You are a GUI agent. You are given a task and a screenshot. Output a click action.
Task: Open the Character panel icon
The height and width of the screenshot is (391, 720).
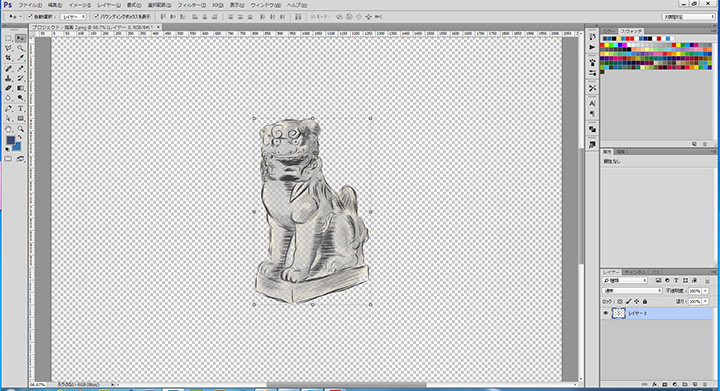tap(592, 103)
